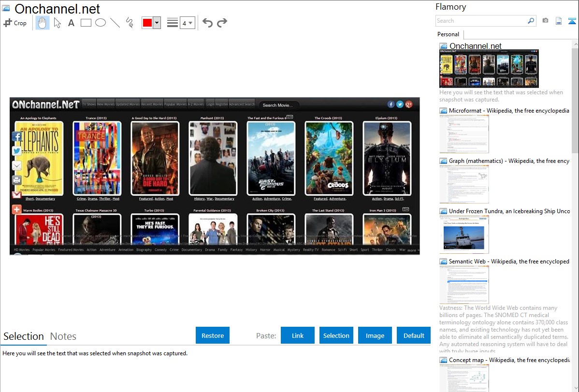Click the Paste Link button

(x=298, y=335)
